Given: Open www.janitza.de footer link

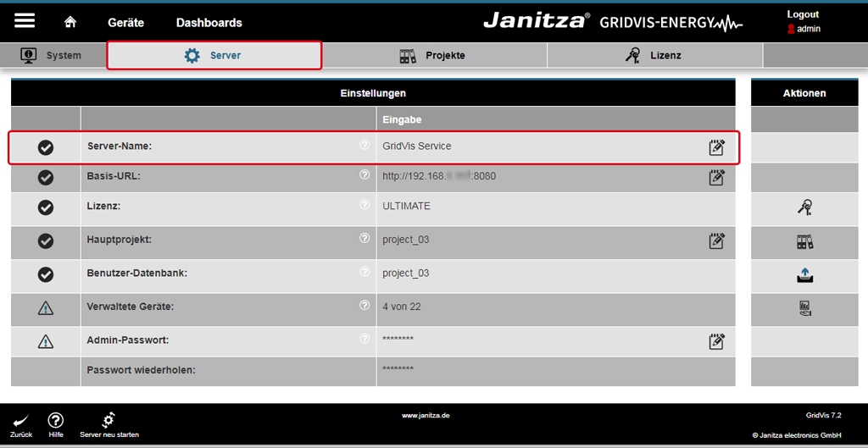Looking at the screenshot, I should coord(426,416).
